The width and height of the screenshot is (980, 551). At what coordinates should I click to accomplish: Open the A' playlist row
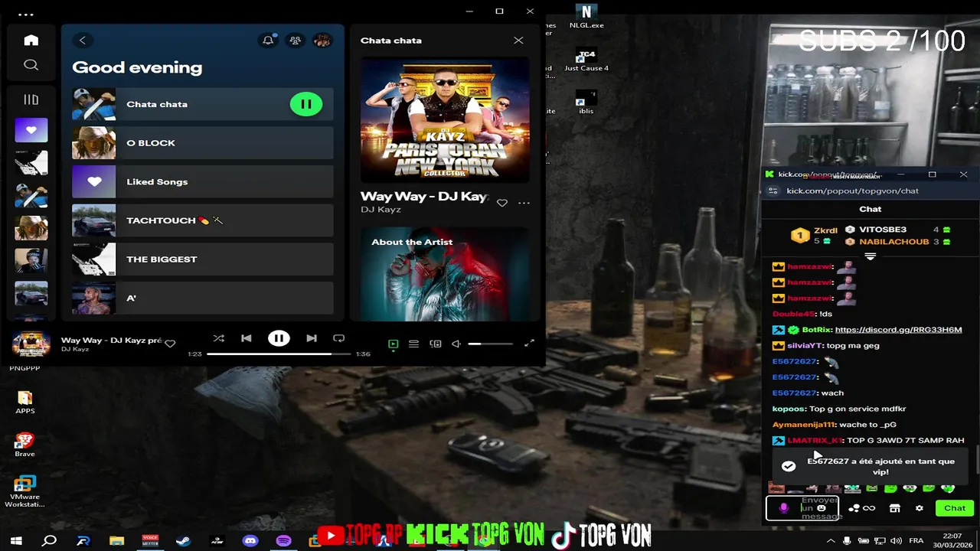click(x=203, y=298)
